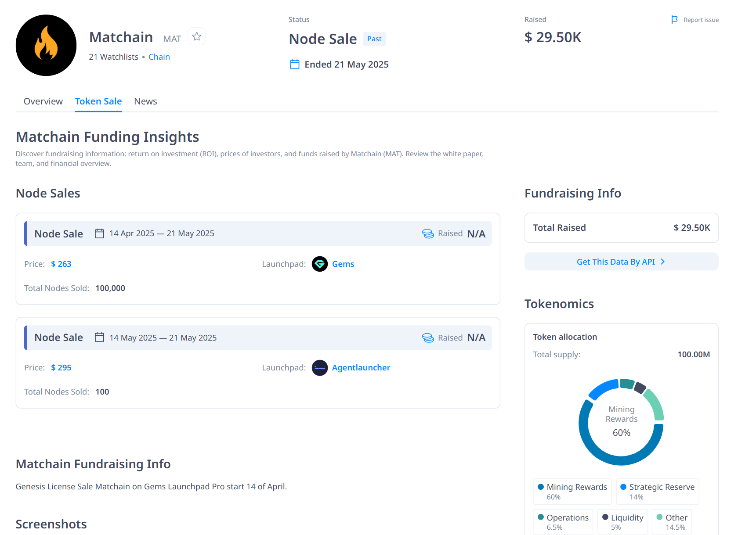Click the Matchain Funding Insights heading
This screenshot has width=756, height=535.
point(108,137)
